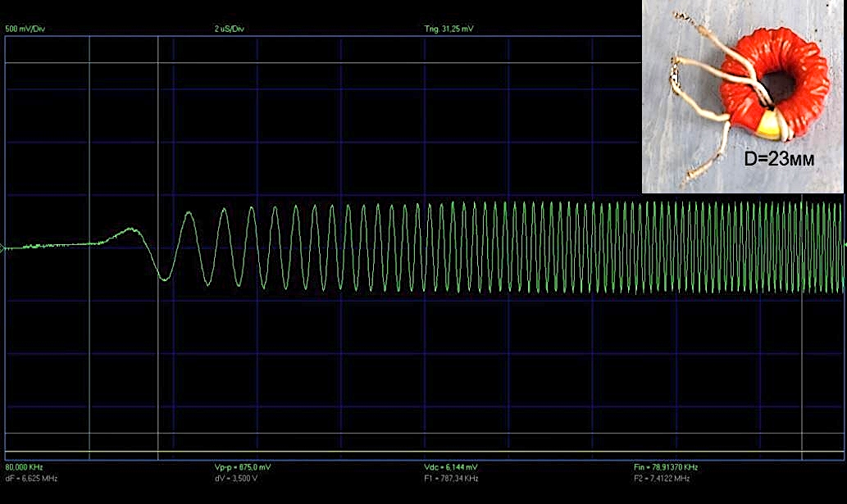Select the F1 = 787.34 KHz cursor readout
Image resolution: width=847 pixels, height=504 pixels.
tap(451, 478)
